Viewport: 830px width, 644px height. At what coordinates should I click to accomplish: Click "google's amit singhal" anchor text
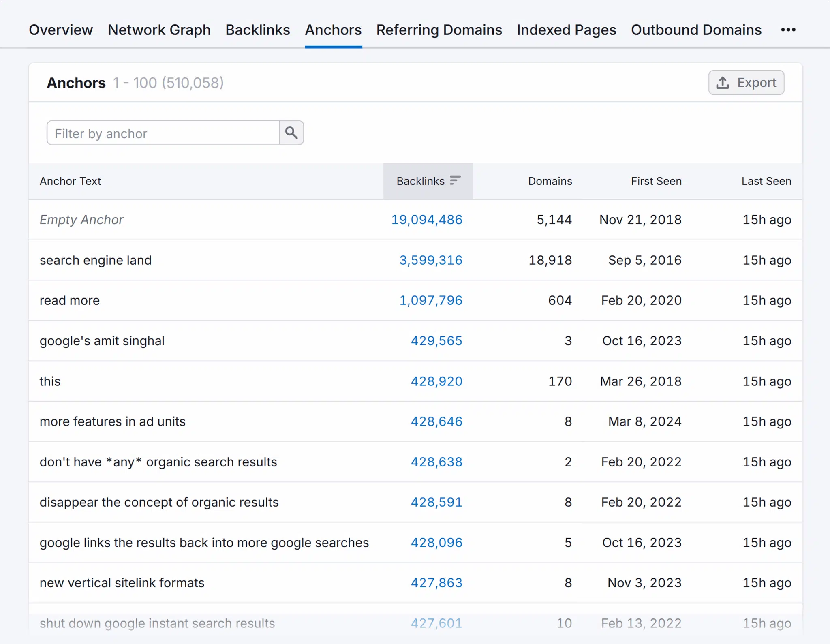[x=102, y=341]
